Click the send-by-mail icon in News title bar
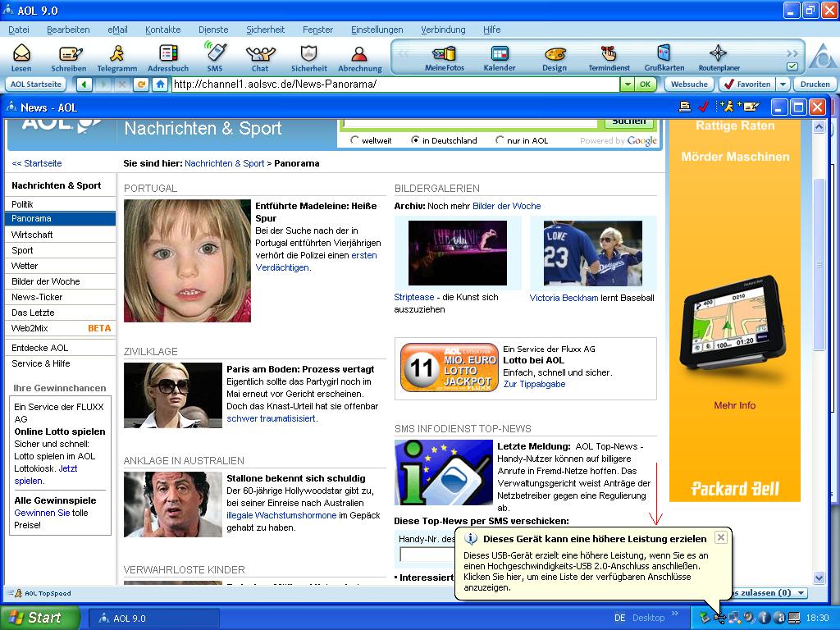Image resolution: width=840 pixels, height=630 pixels. (x=749, y=107)
